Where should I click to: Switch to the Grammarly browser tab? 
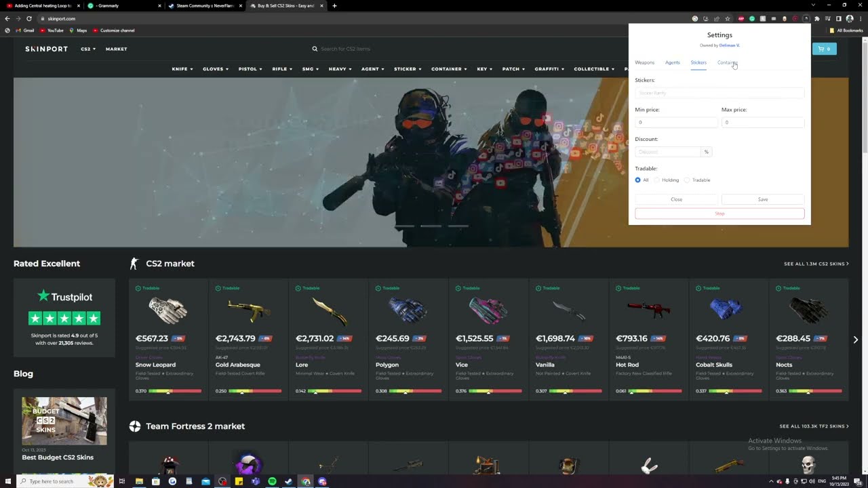(x=122, y=5)
